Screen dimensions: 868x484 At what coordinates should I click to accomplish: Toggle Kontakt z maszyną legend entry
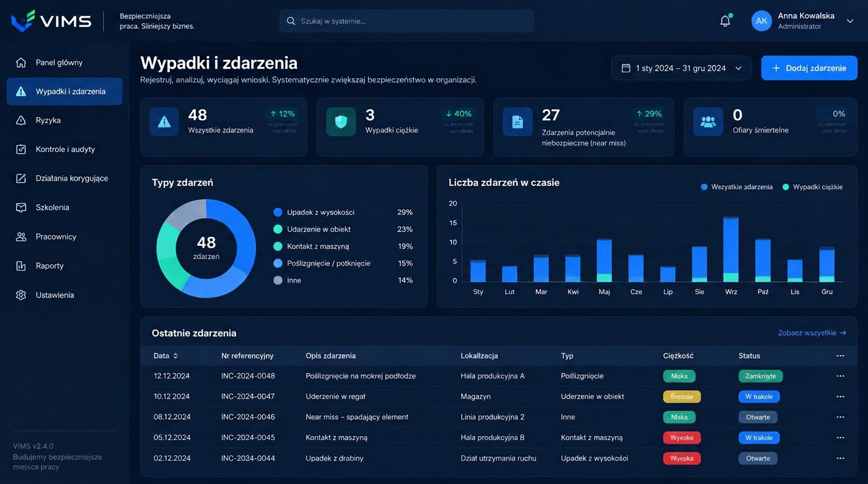[343, 246]
